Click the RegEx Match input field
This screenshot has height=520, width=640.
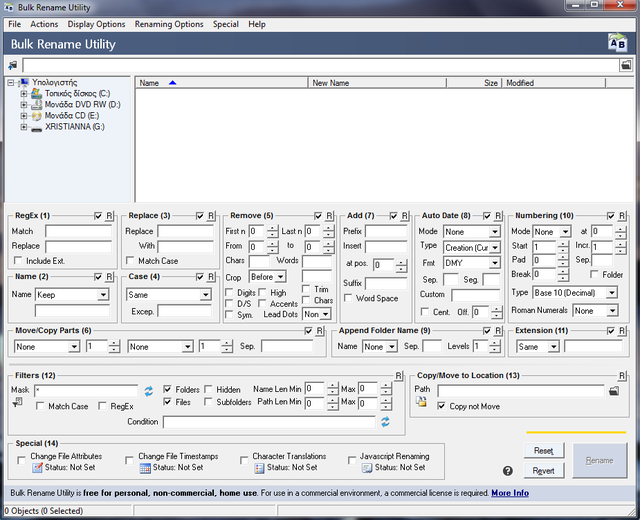78,231
